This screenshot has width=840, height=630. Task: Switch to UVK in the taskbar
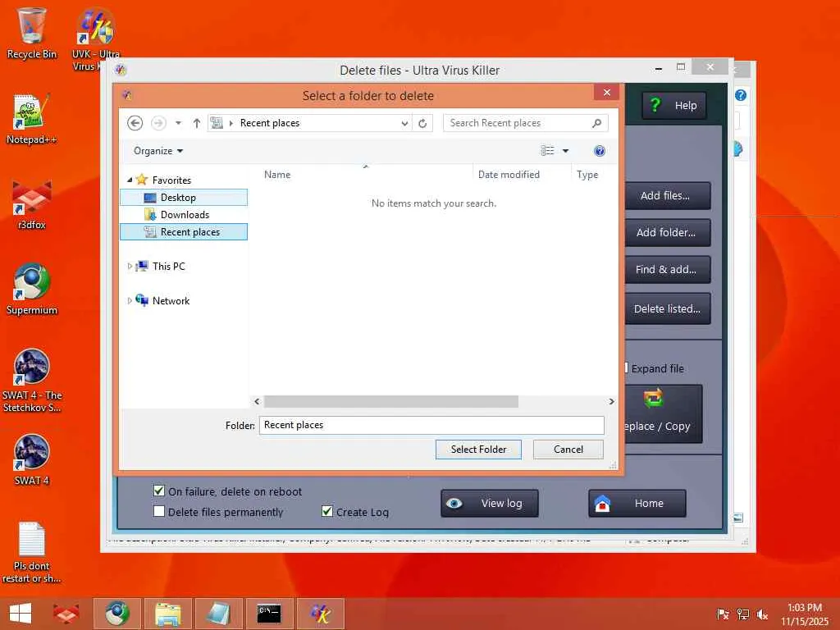coord(321,614)
